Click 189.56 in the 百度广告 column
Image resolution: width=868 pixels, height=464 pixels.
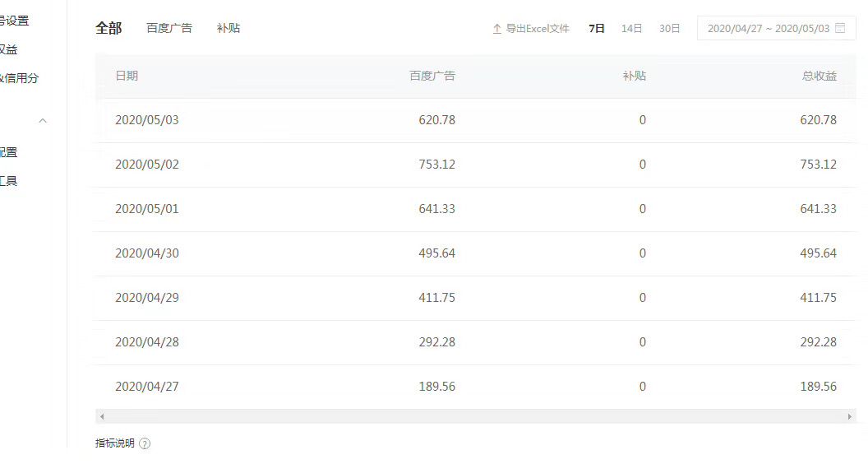(436, 387)
